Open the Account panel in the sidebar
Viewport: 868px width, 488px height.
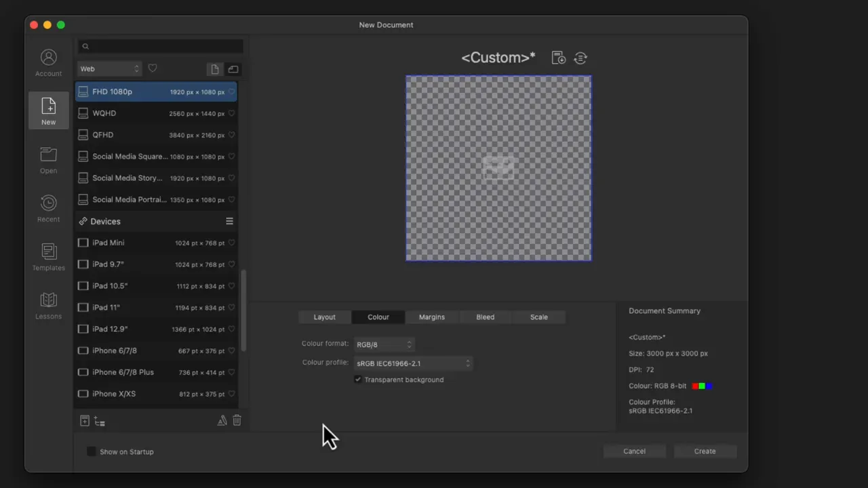[x=48, y=62]
